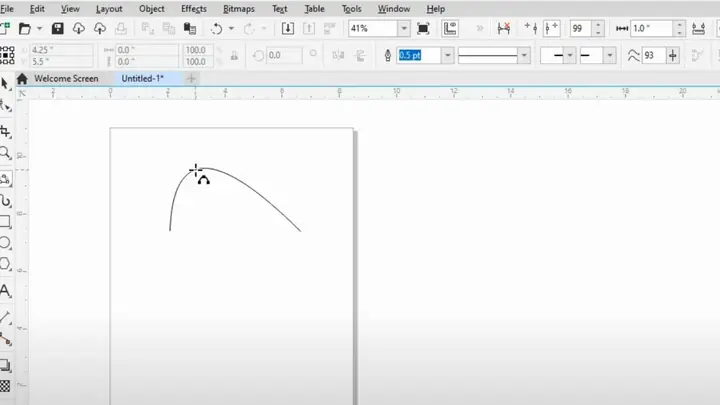Click the home icon tab
This screenshot has height=405, width=720.
(22, 79)
